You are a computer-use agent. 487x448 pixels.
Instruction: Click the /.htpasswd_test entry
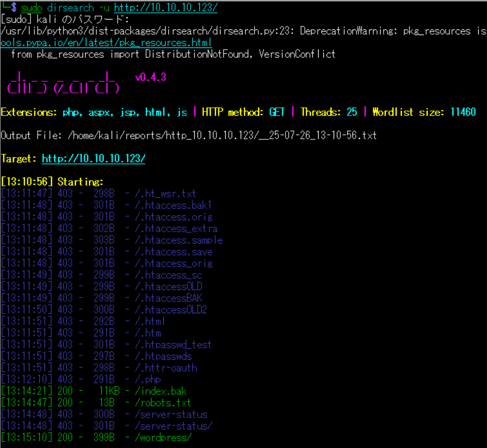(173, 345)
